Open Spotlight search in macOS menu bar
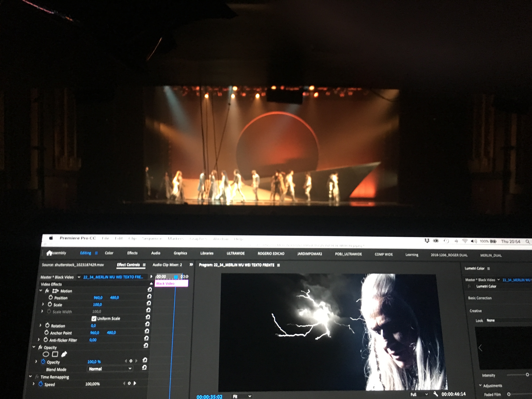532x399 pixels. (527, 241)
